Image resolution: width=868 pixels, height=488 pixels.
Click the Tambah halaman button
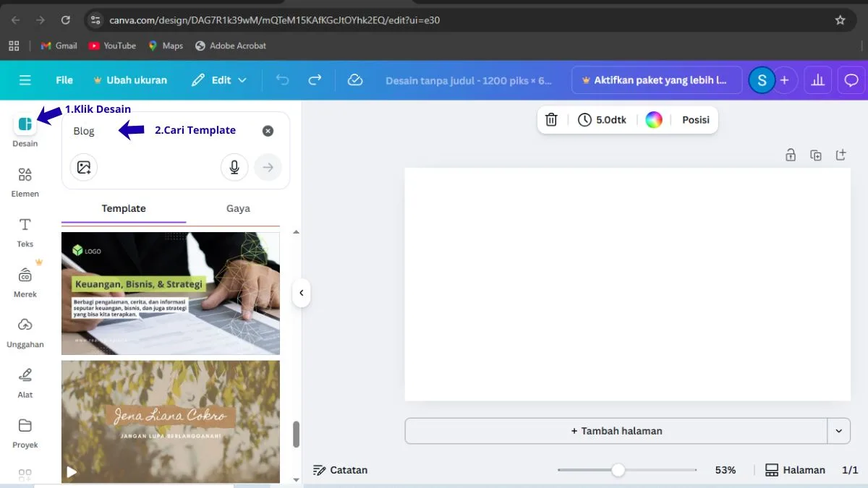(616, 431)
